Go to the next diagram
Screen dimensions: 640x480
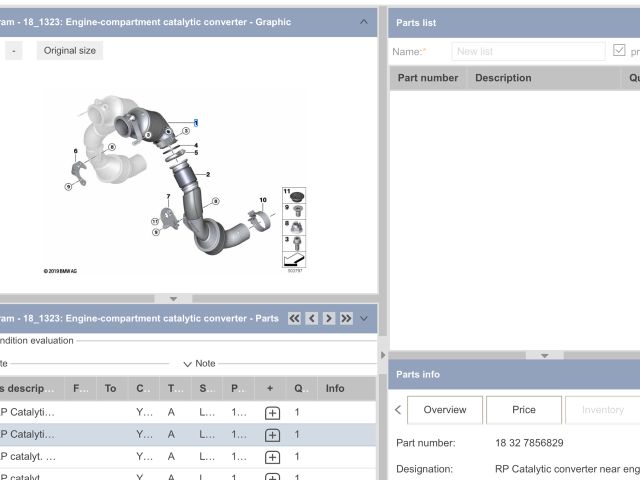point(328,318)
